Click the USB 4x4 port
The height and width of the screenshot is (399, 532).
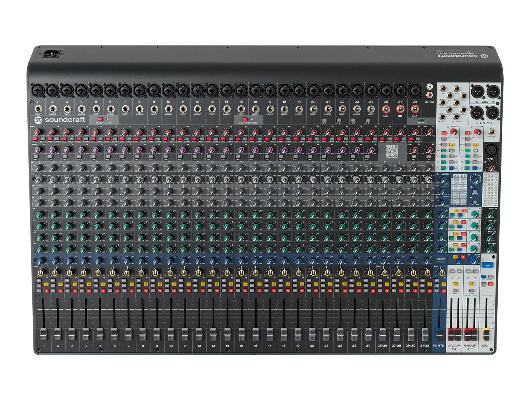tap(421, 120)
